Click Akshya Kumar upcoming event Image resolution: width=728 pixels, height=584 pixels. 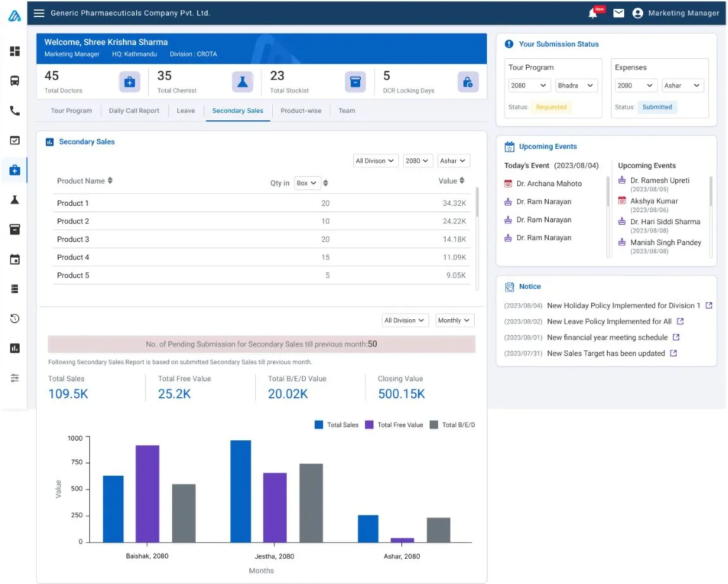(654, 201)
